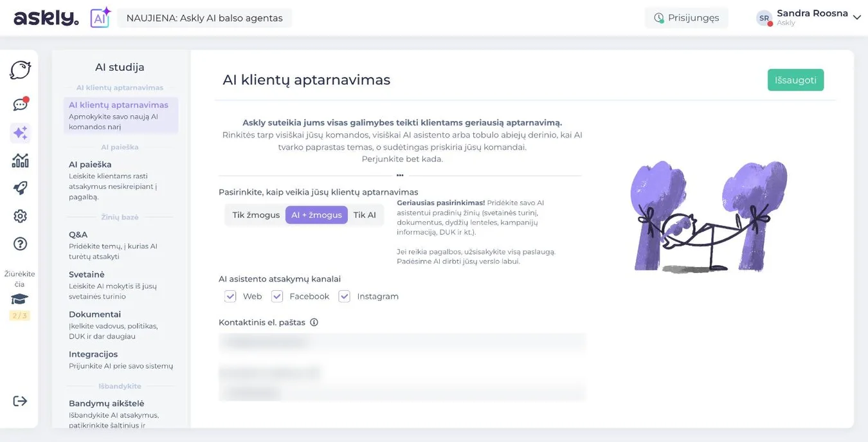This screenshot has height=442, width=868.
Task: Select the Tik AI mode
Action: tap(365, 215)
